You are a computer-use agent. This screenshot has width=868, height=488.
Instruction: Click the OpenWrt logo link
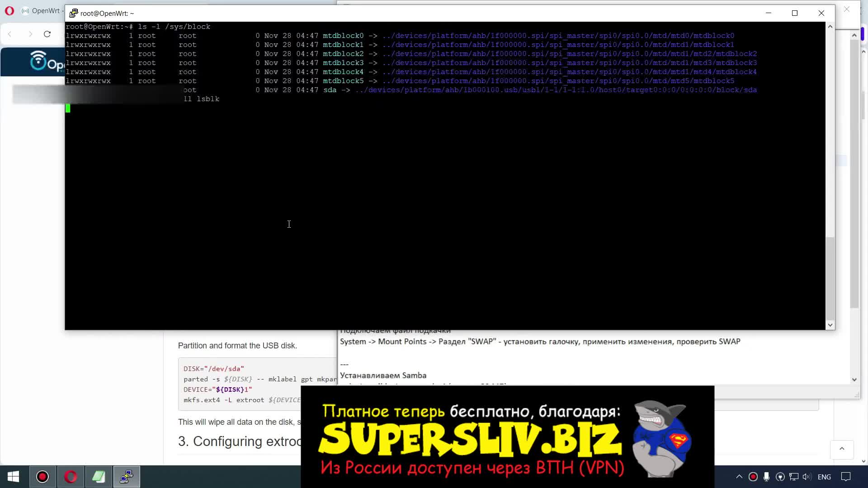(x=45, y=62)
